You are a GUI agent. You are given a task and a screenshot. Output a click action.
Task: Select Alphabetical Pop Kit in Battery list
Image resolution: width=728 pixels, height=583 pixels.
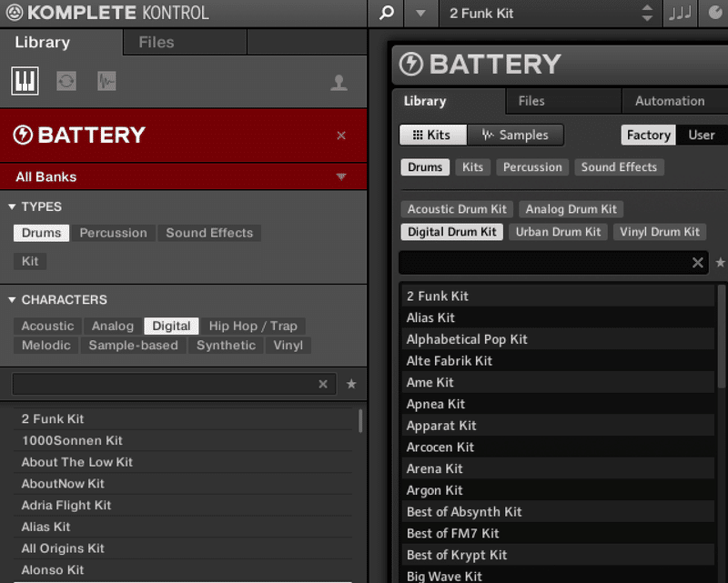click(x=558, y=339)
